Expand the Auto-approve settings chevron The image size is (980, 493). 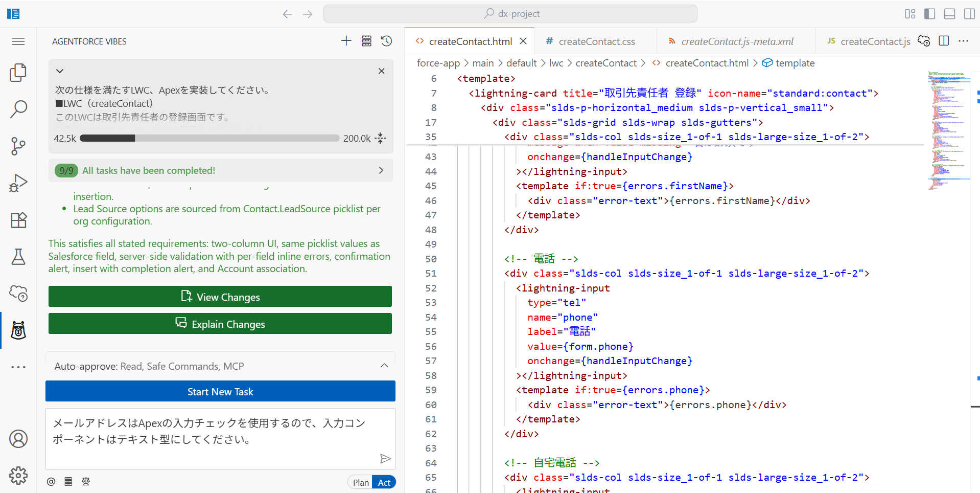pos(384,366)
